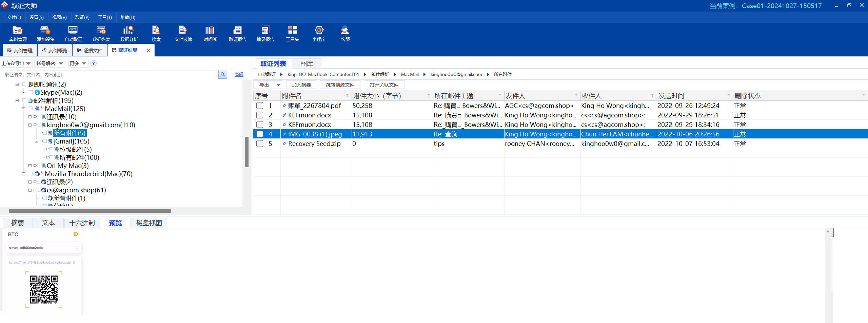Open the 取证(P) menu
The width and height of the screenshot is (868, 323).
82,17
